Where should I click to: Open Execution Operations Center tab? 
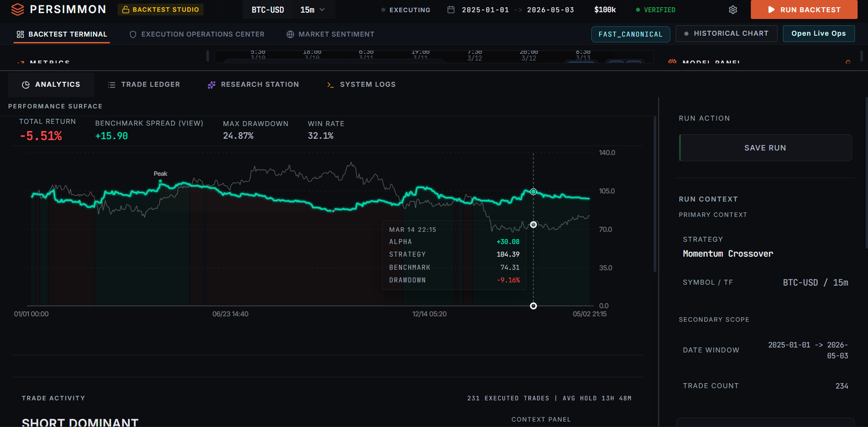tap(197, 34)
